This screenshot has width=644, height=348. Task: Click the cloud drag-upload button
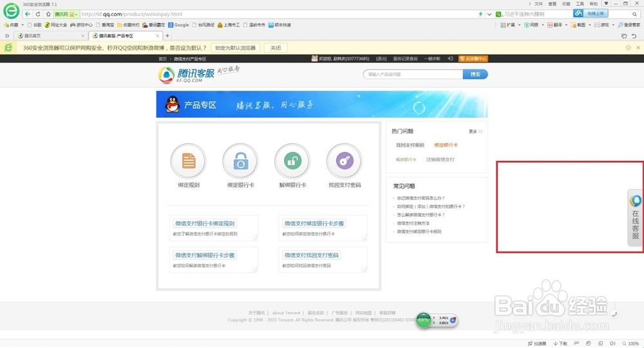click(591, 14)
